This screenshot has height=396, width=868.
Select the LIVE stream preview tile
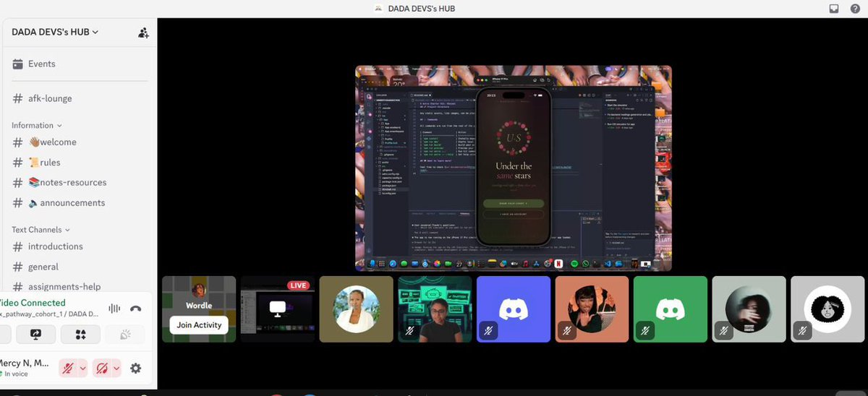click(278, 309)
